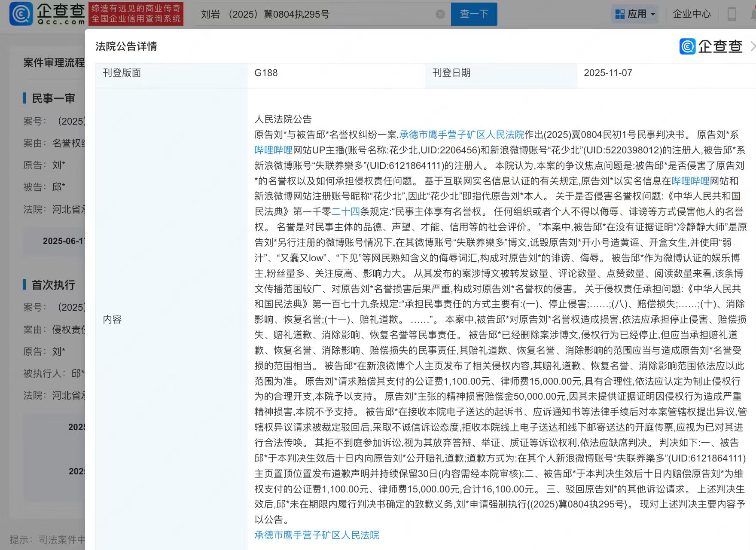This screenshot has width=756, height=550.
Task: Select the 民事一审 section heading
Action: tap(53, 98)
